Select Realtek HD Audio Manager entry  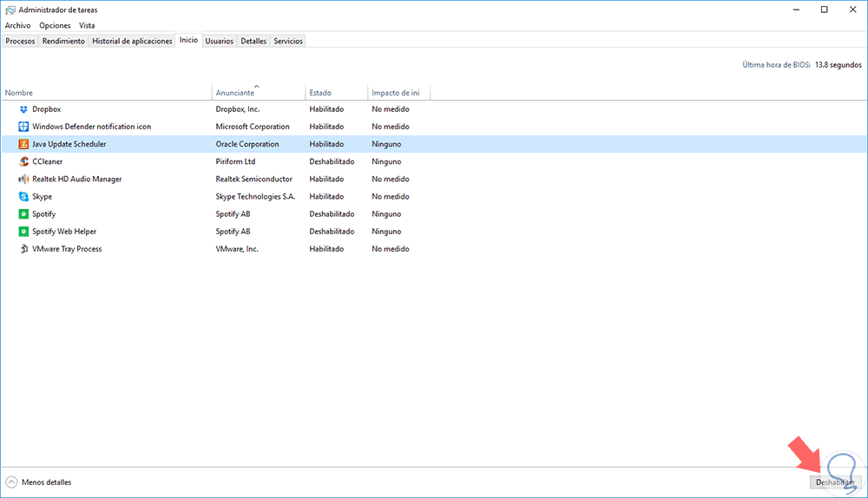click(x=77, y=180)
